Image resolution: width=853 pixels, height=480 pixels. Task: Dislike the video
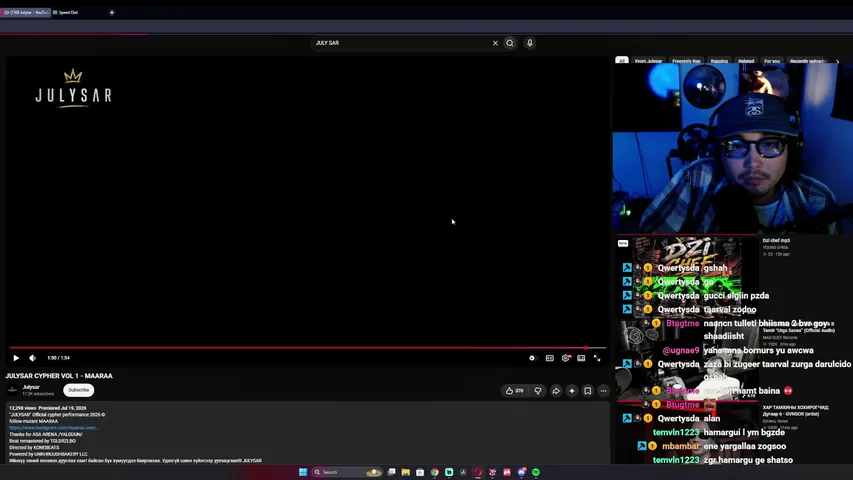[537, 391]
